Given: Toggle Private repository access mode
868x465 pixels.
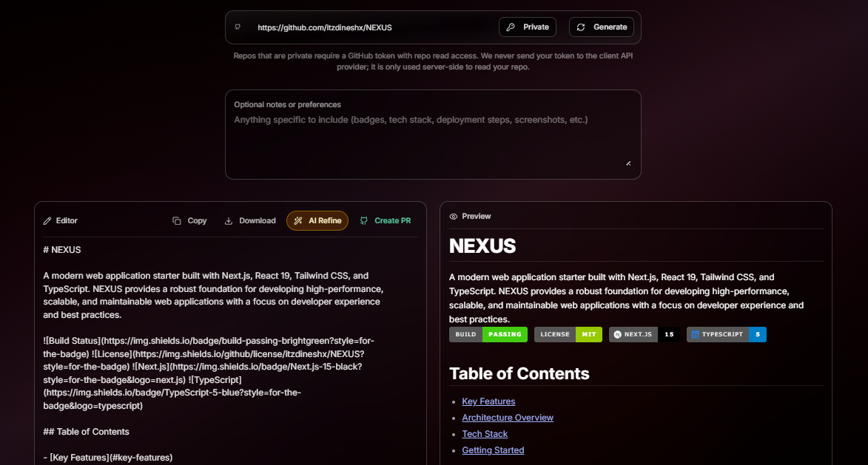Looking at the screenshot, I should tap(528, 27).
